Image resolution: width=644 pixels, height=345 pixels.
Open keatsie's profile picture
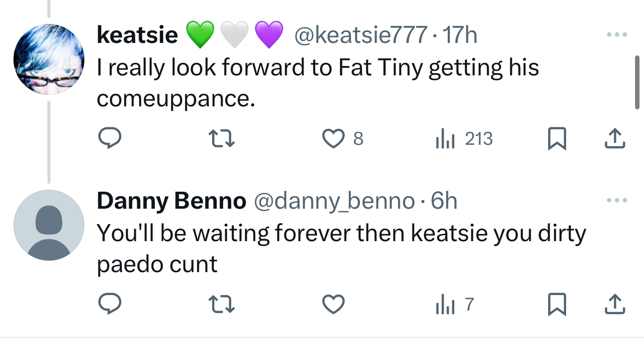[48, 58]
